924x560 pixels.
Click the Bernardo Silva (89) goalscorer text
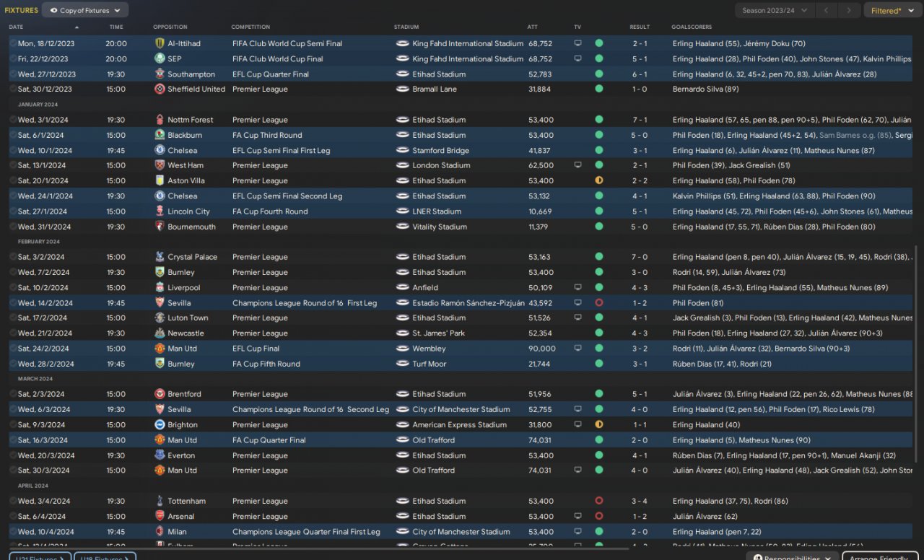click(705, 89)
